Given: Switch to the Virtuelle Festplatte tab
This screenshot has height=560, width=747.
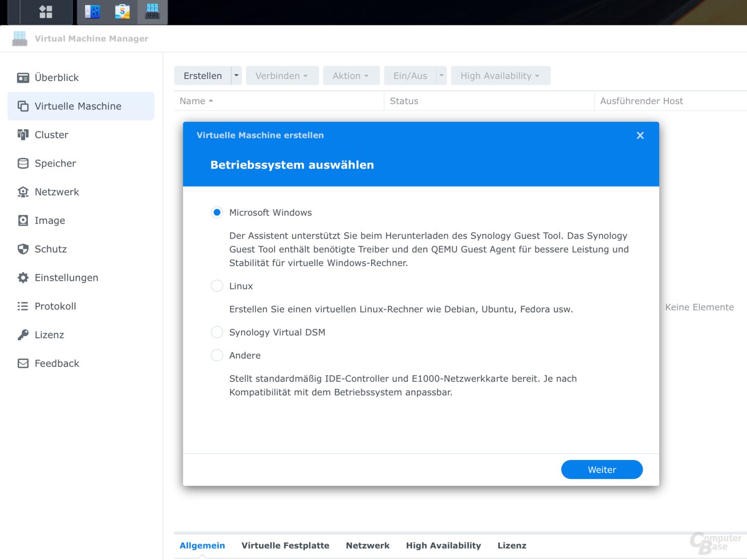Looking at the screenshot, I should click(x=285, y=545).
